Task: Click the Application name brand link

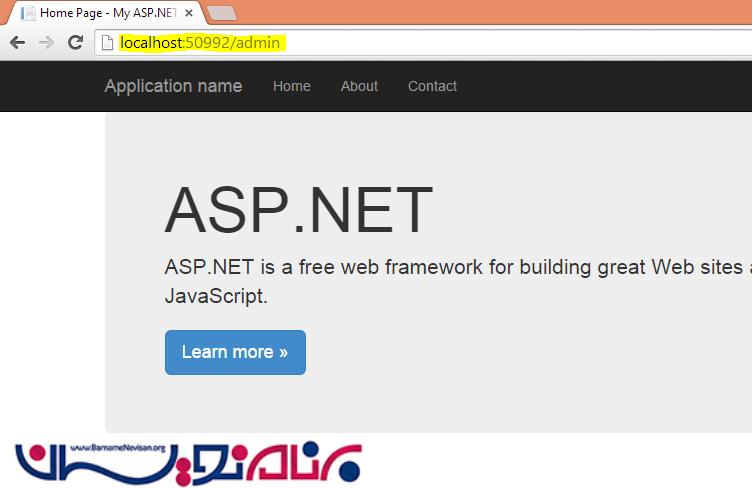Action: [x=173, y=86]
